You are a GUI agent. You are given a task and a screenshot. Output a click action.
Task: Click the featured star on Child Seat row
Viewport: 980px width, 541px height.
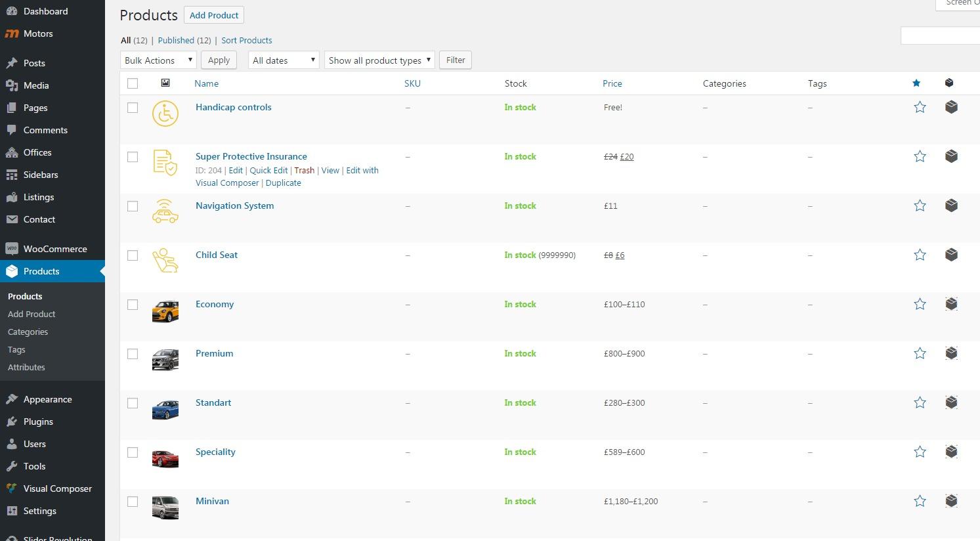(920, 255)
